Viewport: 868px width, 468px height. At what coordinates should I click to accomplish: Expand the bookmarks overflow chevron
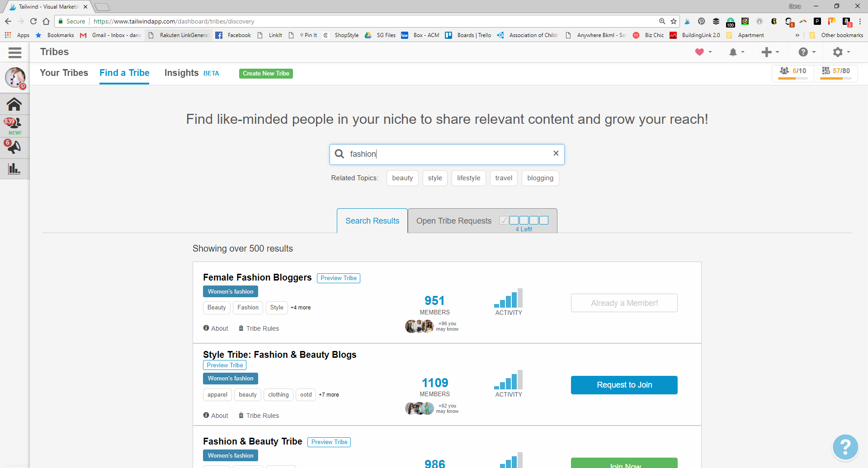(x=797, y=35)
